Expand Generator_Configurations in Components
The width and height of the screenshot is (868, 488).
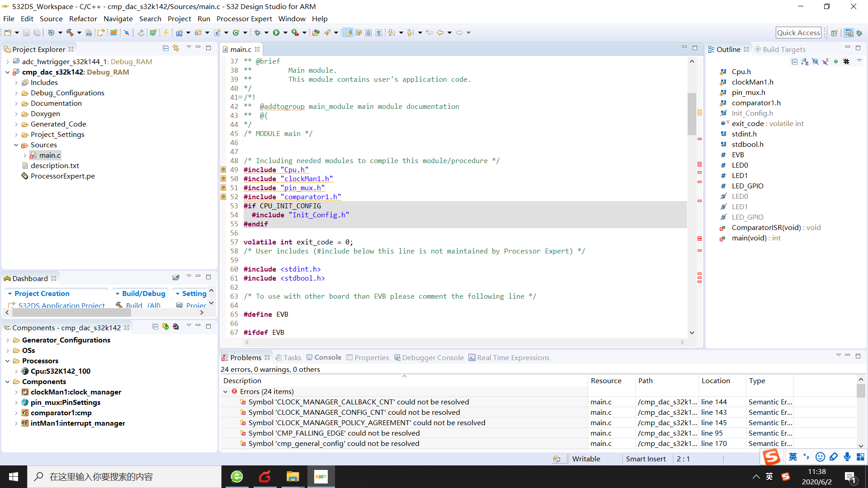coord(8,340)
